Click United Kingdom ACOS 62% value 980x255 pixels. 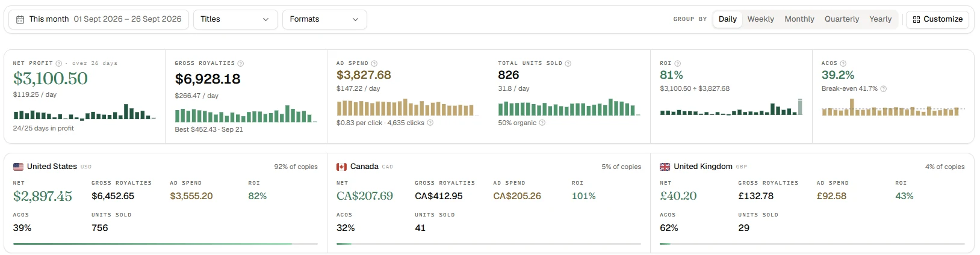coord(669,228)
